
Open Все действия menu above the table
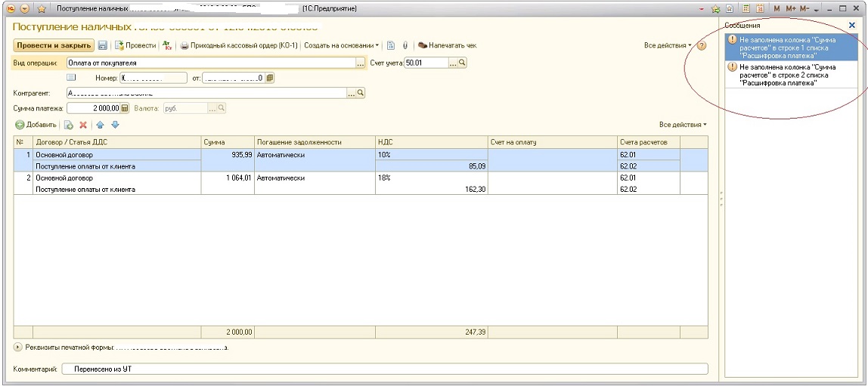(x=683, y=125)
